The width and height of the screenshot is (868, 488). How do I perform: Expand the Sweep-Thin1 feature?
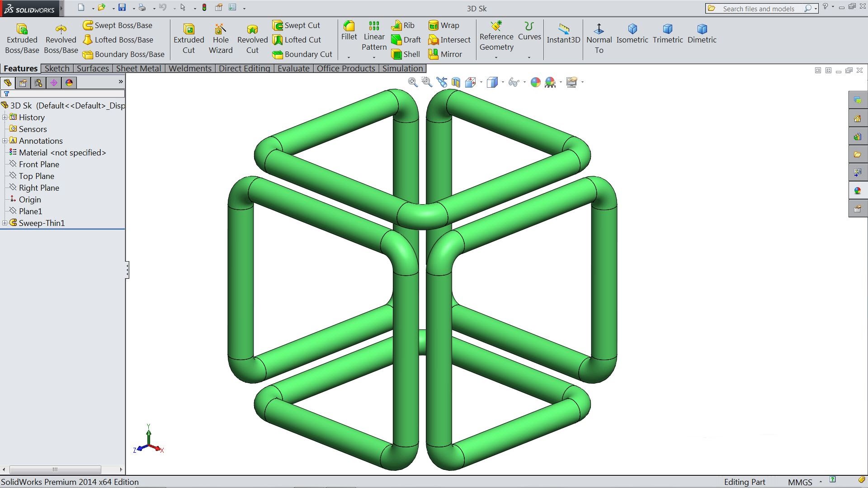[x=5, y=223]
